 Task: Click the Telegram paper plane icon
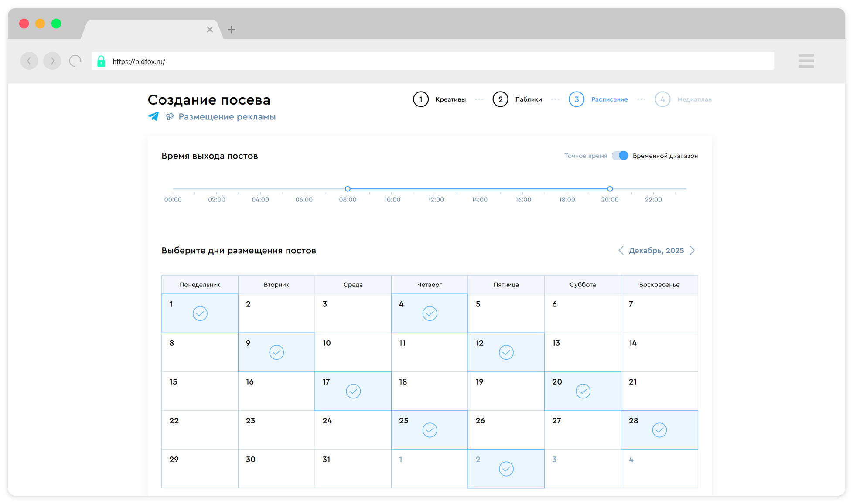153,116
